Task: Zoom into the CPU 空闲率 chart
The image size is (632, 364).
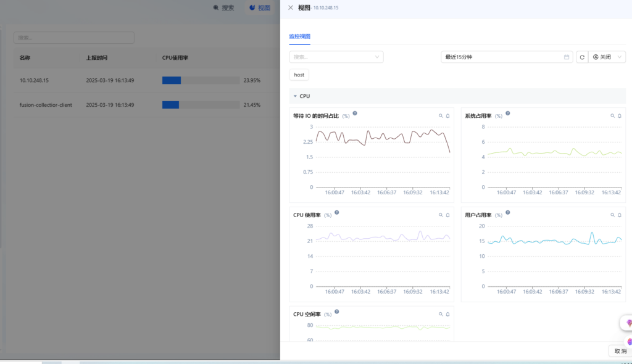Action: [x=441, y=314]
